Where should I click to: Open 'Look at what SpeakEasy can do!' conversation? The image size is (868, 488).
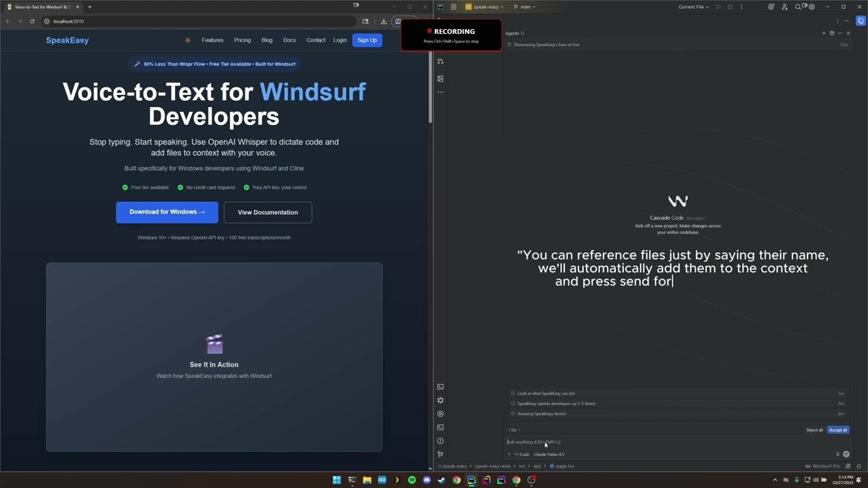678,393
